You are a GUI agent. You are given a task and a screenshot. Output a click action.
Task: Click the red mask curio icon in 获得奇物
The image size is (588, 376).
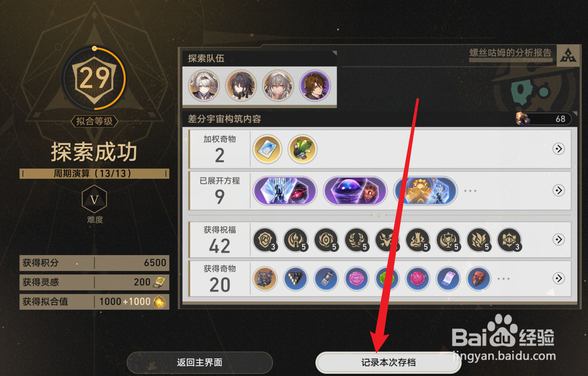[x=479, y=278]
